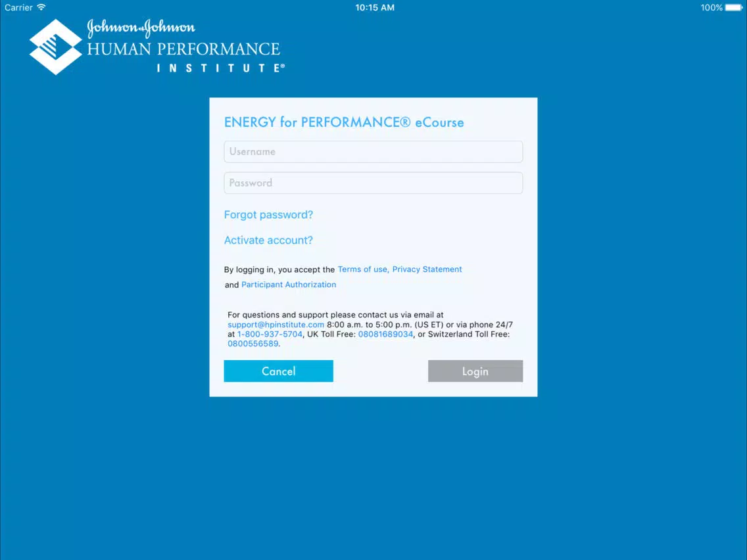Tap the Johnson & Johnson diamond logo
The width and height of the screenshot is (747, 560).
tap(56, 47)
